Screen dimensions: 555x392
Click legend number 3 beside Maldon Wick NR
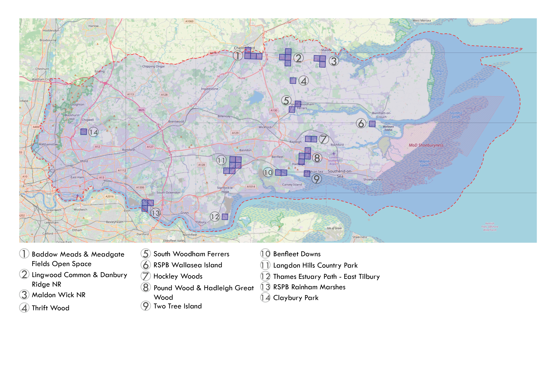(24, 294)
